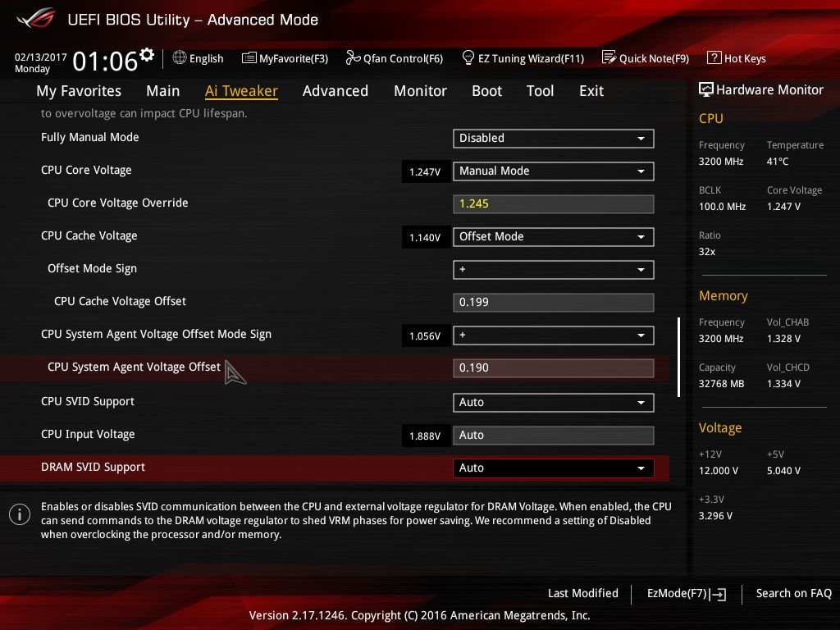
Task: Click the 1.247V core voltage readout
Action: coord(426,172)
